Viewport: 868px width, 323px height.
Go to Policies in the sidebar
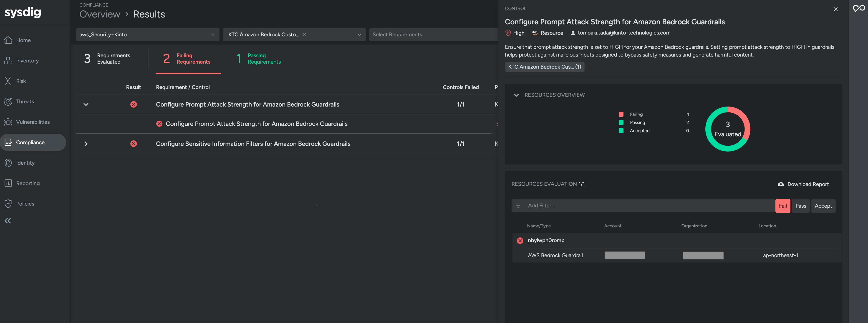(x=33, y=204)
